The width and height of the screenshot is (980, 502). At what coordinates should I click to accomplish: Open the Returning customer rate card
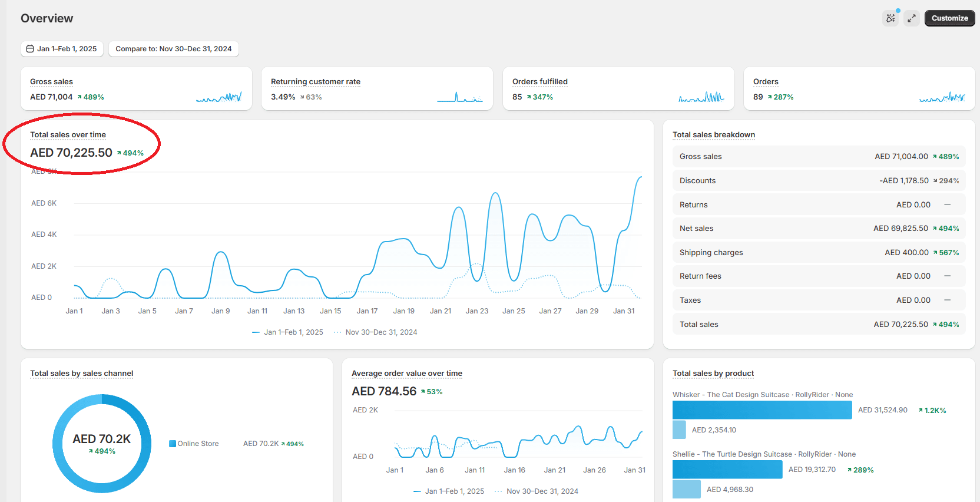377,88
